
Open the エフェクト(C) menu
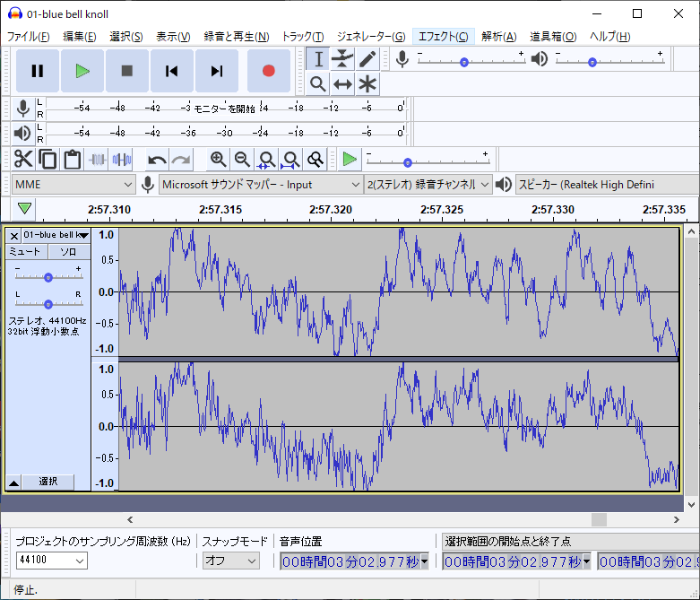(444, 37)
